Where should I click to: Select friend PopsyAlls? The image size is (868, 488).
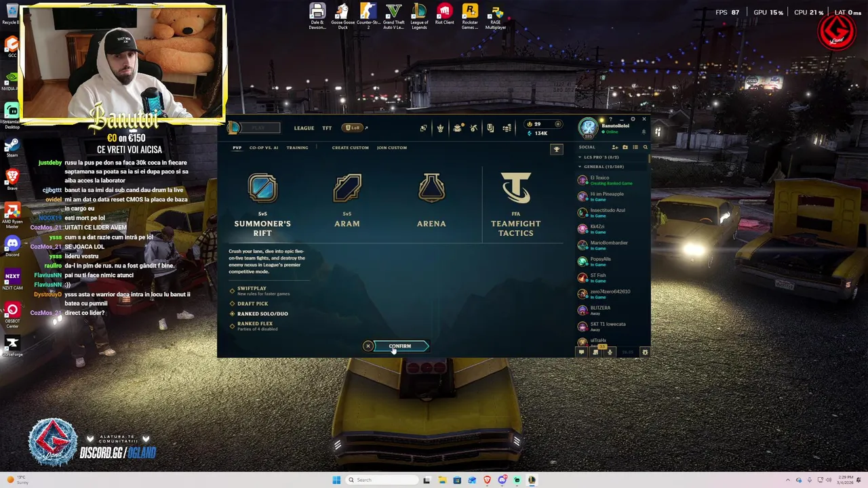pyautogui.click(x=612, y=262)
